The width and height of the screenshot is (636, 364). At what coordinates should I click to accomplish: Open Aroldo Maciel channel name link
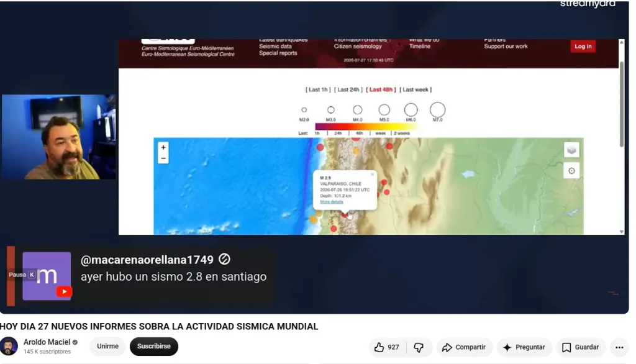(x=47, y=342)
